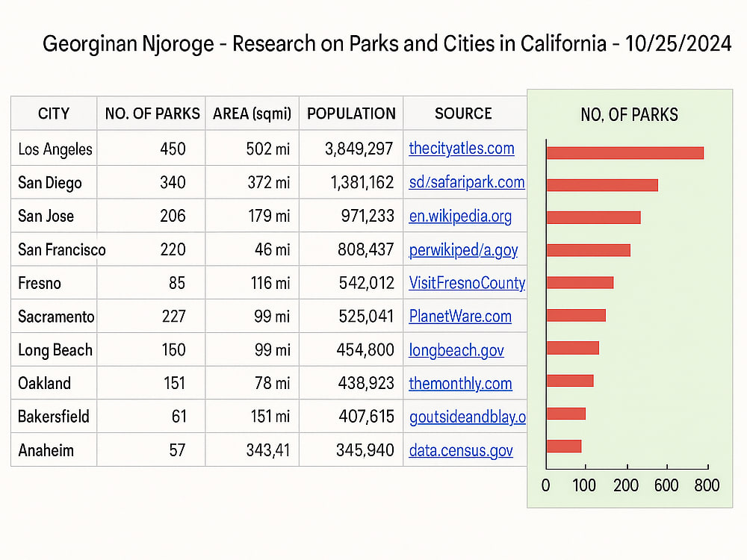
Task: Follow the en.wikipedia.org source link
Action: 460,217
